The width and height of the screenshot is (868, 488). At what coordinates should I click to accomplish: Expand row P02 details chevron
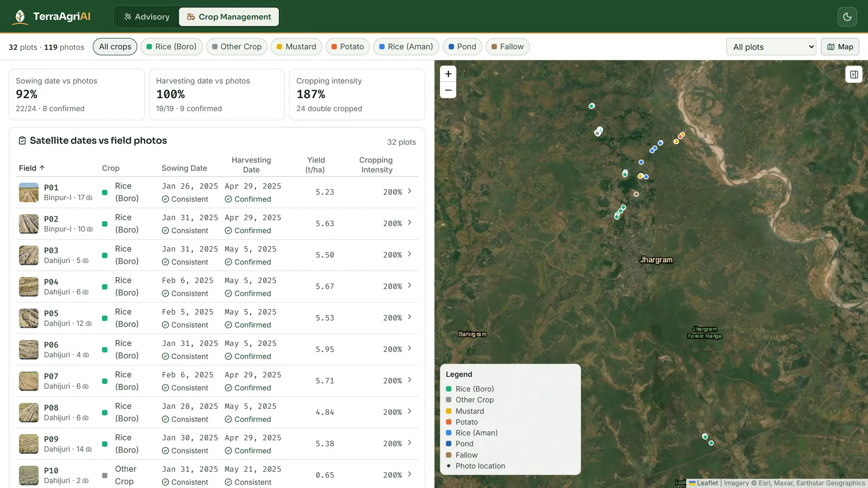point(410,223)
